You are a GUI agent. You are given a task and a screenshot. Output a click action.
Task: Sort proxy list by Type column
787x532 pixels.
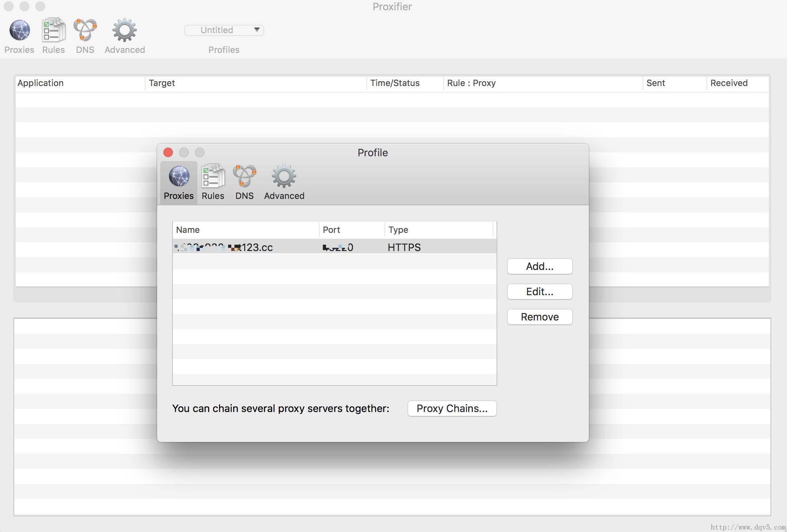click(x=439, y=230)
